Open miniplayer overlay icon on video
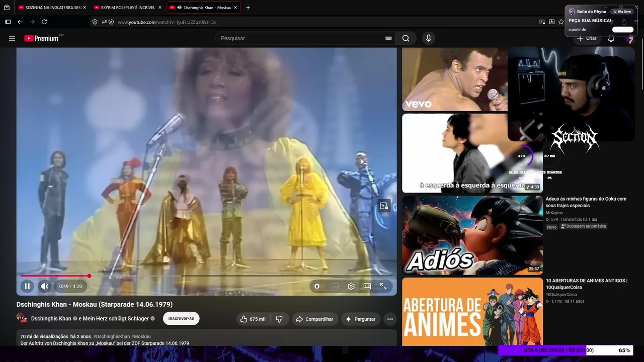Viewport: 644px width, 362px height. point(384,206)
